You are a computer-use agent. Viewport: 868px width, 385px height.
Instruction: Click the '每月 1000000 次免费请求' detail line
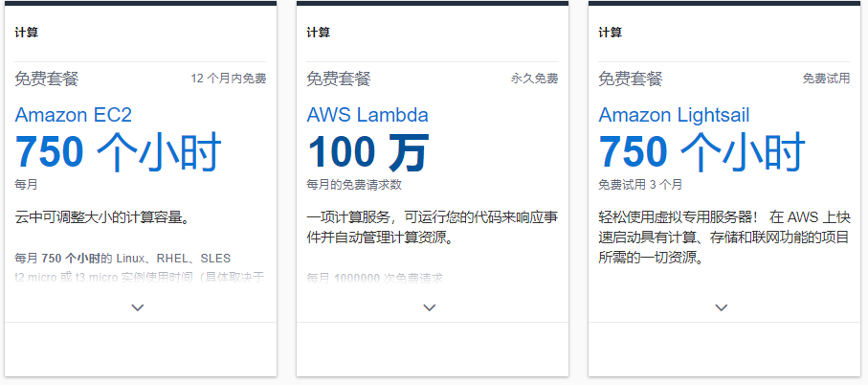[375, 278]
